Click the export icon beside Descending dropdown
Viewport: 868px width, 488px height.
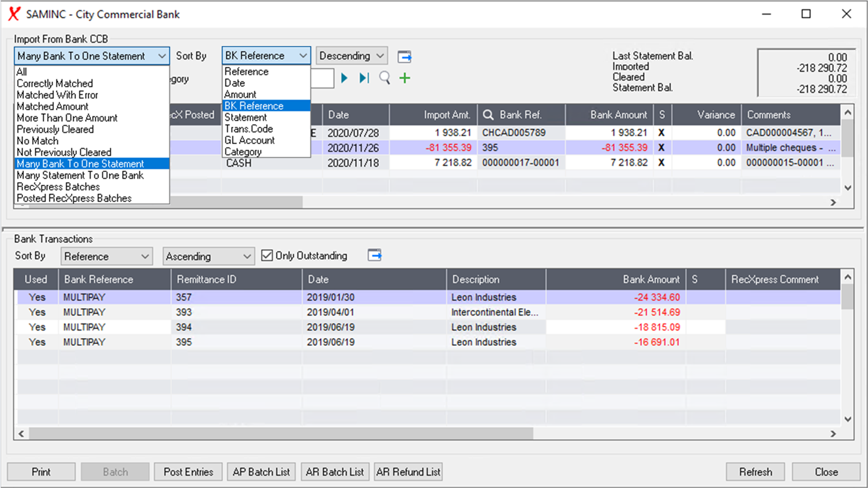404,56
